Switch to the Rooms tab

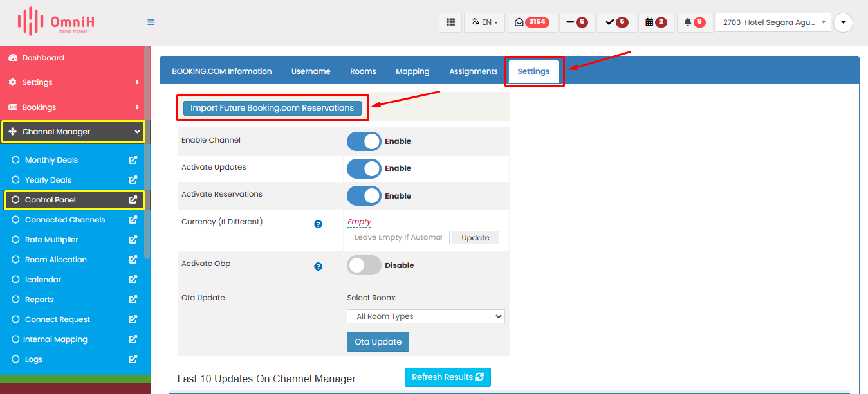(x=363, y=71)
